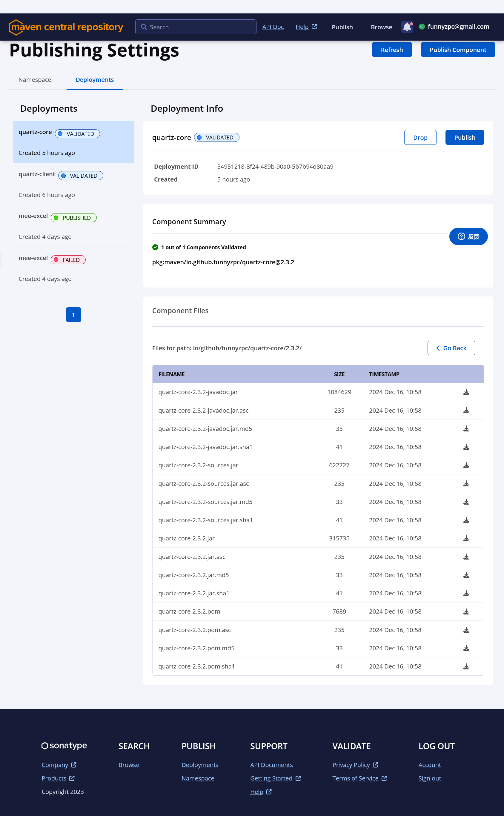Download quartz-core-2.3.2-sources.jar.md5 file

466,502
